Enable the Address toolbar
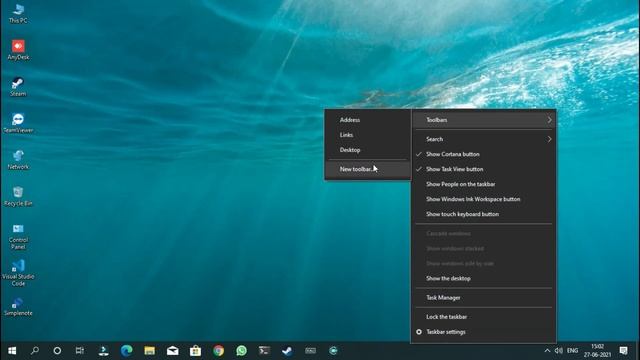Image resolution: width=640 pixels, height=360 pixels. point(367,120)
